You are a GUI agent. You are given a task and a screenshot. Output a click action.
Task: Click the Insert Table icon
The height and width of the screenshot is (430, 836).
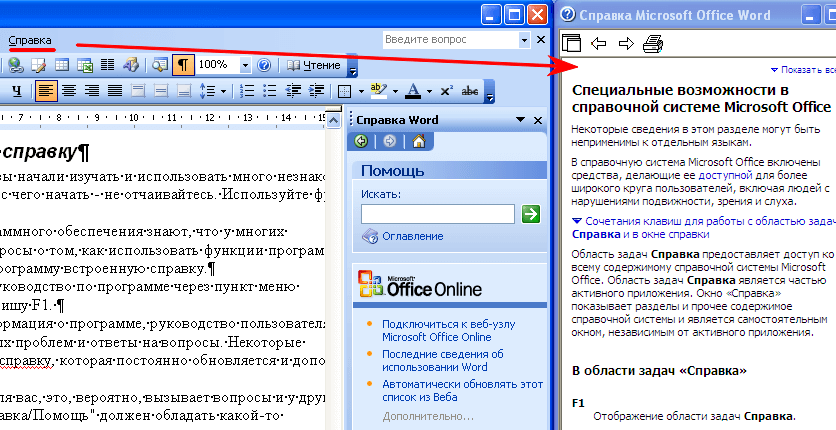pyautogui.click(x=62, y=65)
